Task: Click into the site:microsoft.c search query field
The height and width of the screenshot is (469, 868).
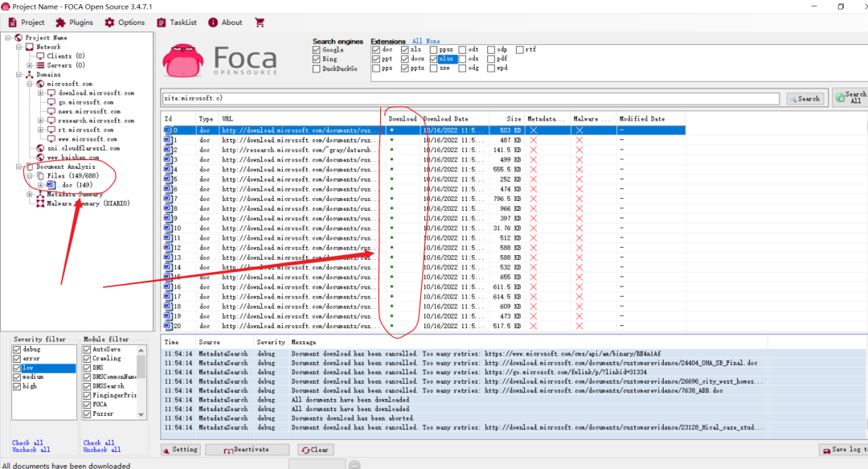Action: (x=470, y=98)
